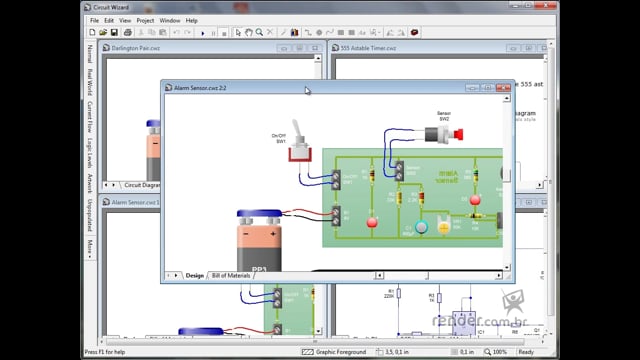Click the 100% zoom level in the status bar
The height and width of the screenshot is (360, 640).
[496, 352]
